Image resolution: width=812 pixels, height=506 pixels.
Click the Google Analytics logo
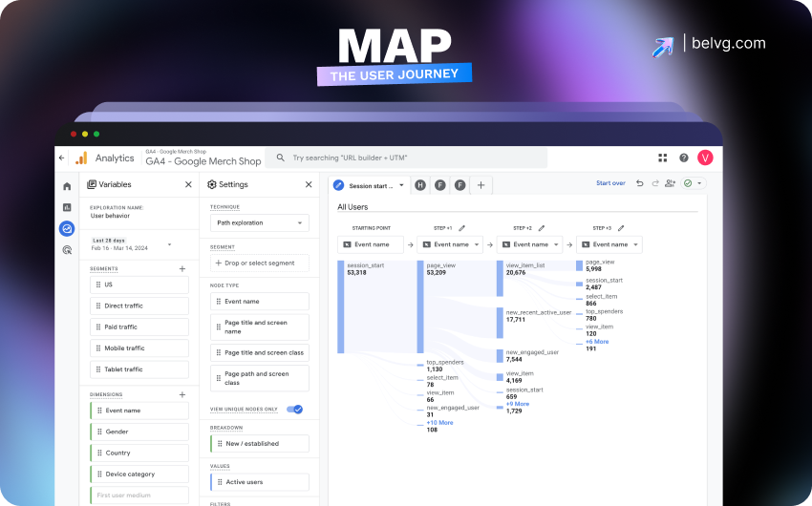[x=81, y=158]
